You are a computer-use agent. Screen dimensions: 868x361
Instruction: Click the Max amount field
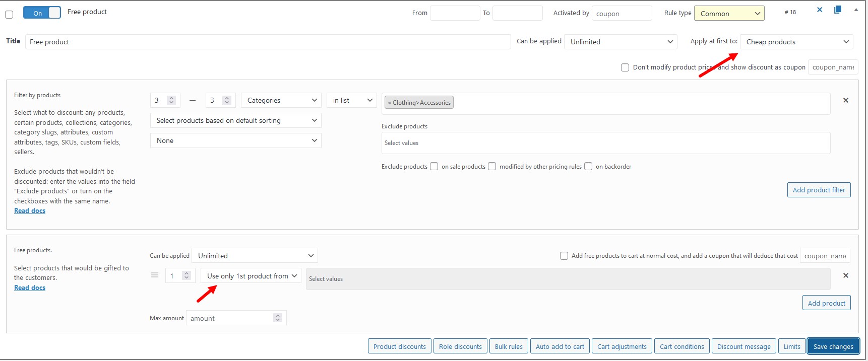coord(236,318)
